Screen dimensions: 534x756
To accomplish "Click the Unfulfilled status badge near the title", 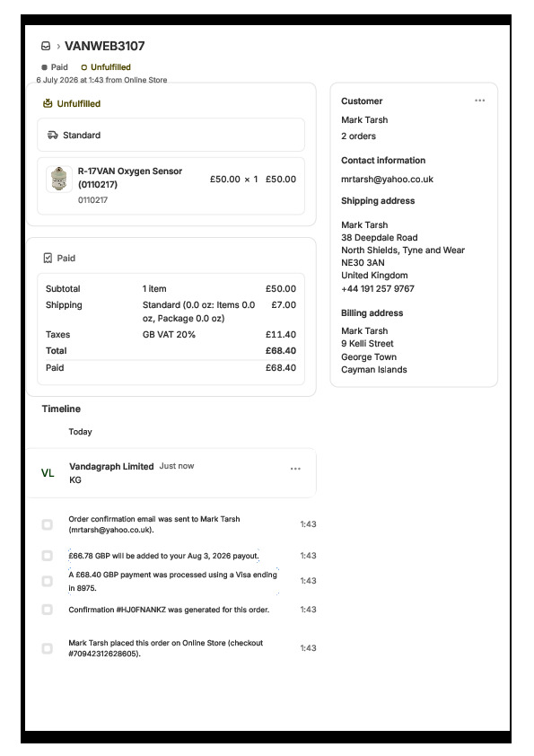I will tap(106, 67).
